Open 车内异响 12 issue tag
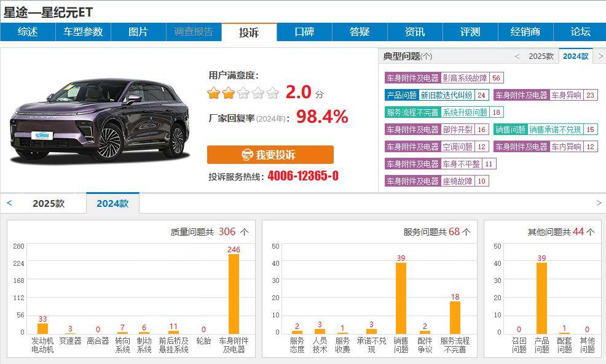The height and width of the screenshot is (364, 606). pos(546,147)
